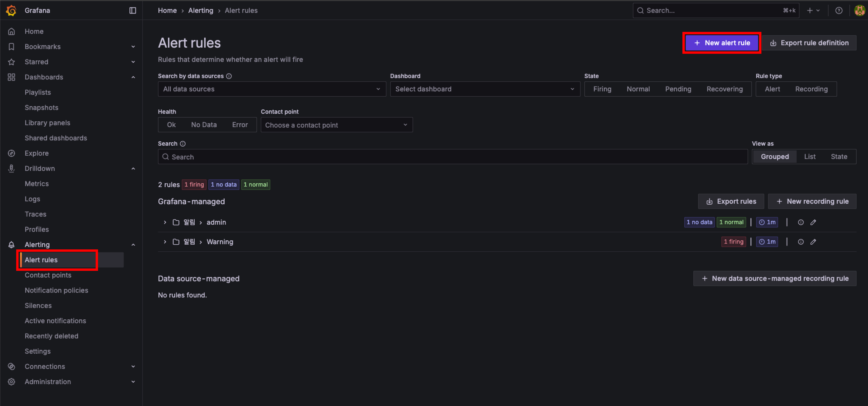Image resolution: width=868 pixels, height=406 pixels.
Task: Select Recording rule type filter
Action: (x=811, y=89)
